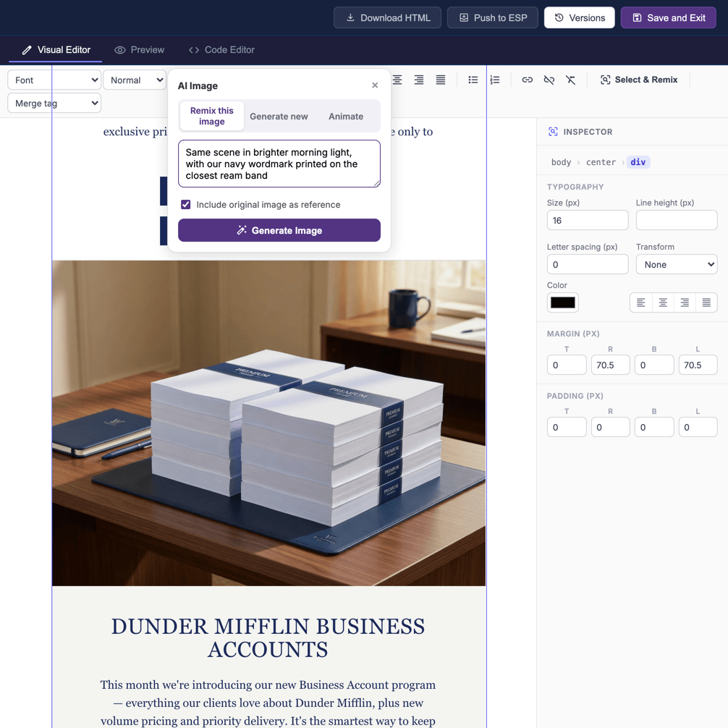Close the AI Image popup

tap(375, 85)
